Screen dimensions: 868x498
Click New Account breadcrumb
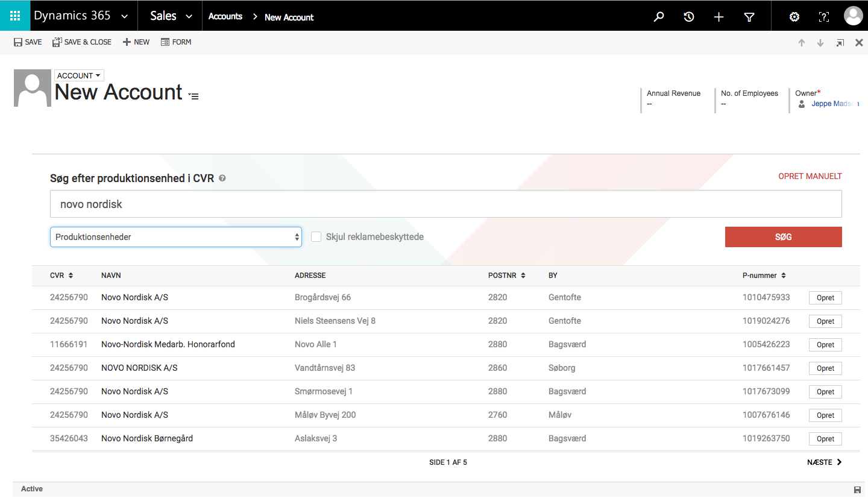(x=289, y=17)
